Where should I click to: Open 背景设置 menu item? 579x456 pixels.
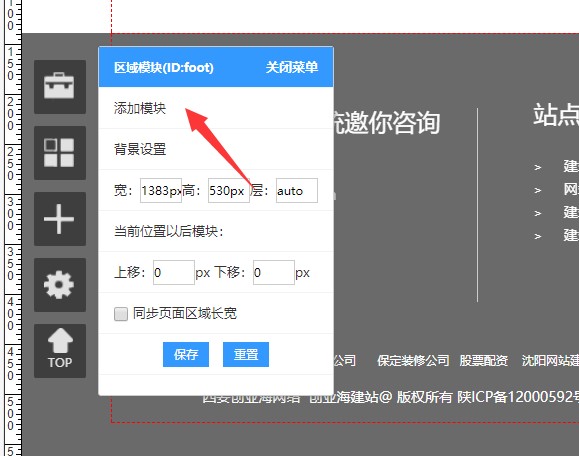click(140, 149)
